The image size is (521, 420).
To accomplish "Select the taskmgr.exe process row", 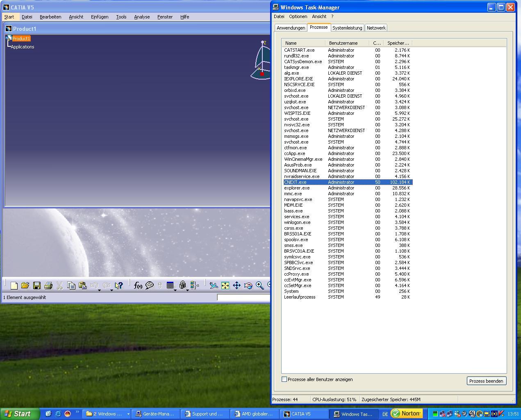I will [348, 67].
